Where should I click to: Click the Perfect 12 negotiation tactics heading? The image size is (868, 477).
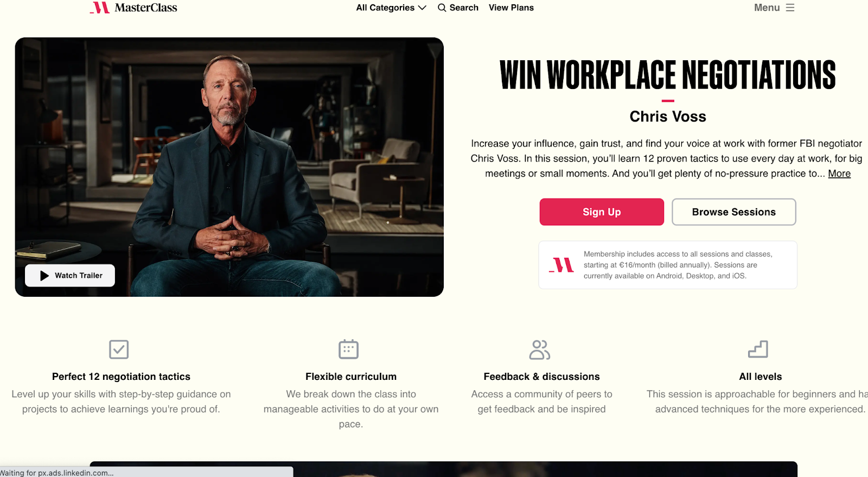click(x=121, y=377)
